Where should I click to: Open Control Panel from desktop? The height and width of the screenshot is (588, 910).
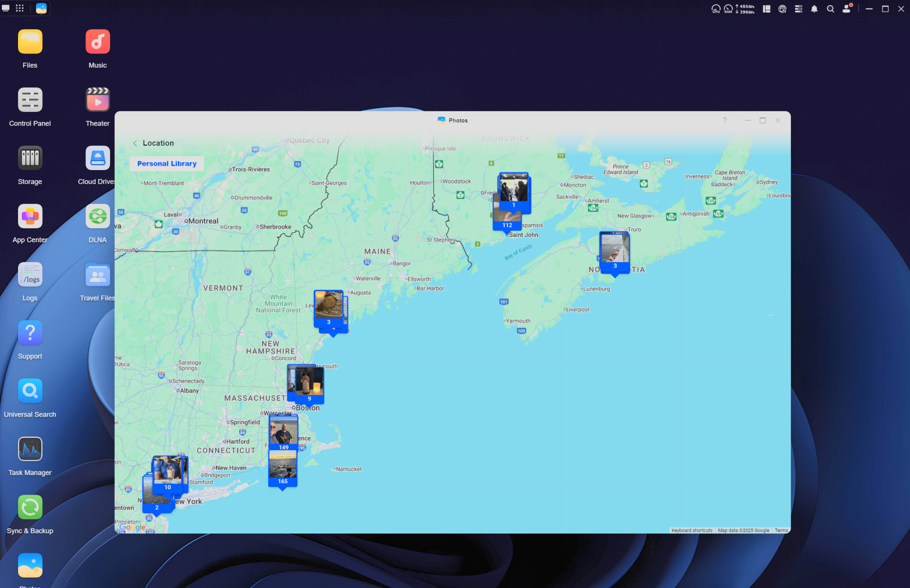click(30, 100)
